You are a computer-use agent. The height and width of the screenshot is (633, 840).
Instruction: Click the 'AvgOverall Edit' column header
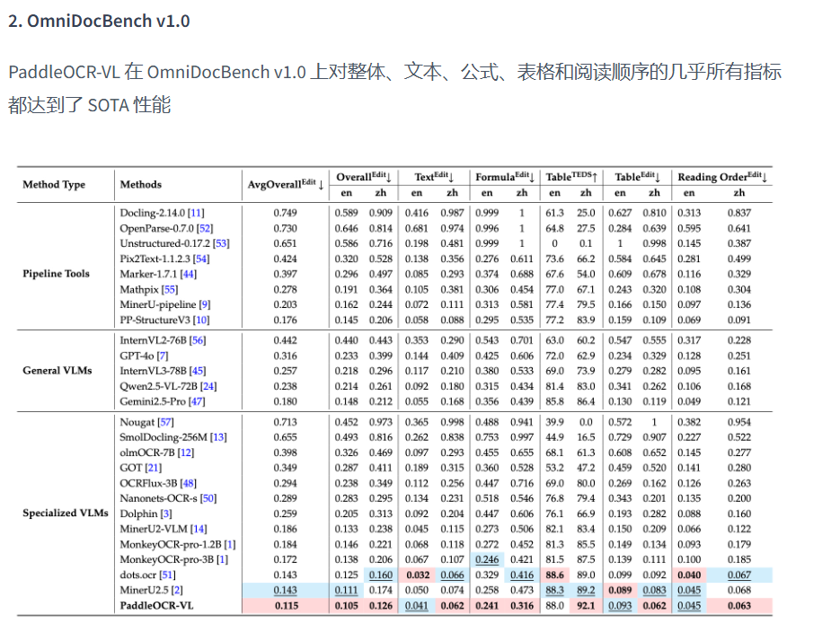285,184
